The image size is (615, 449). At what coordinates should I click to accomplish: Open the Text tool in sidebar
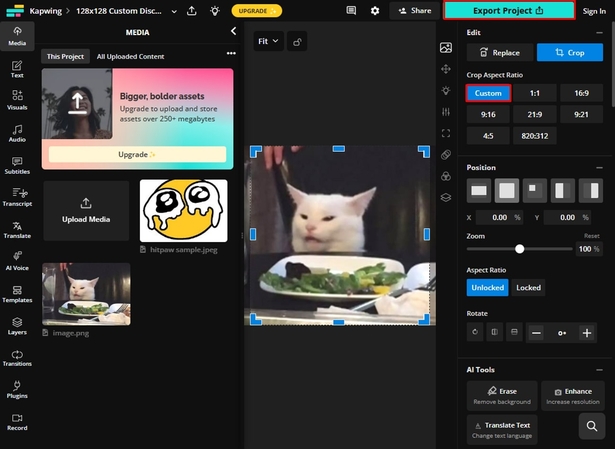(x=17, y=67)
